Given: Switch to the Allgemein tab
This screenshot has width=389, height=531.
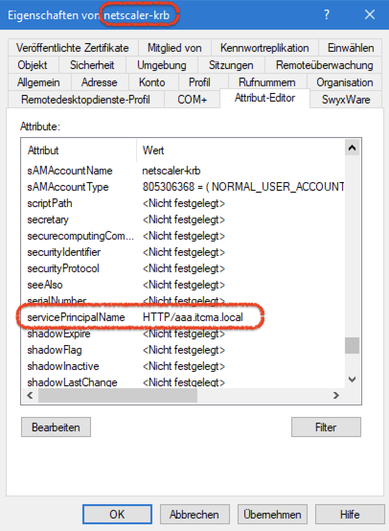Looking at the screenshot, I should [x=39, y=82].
